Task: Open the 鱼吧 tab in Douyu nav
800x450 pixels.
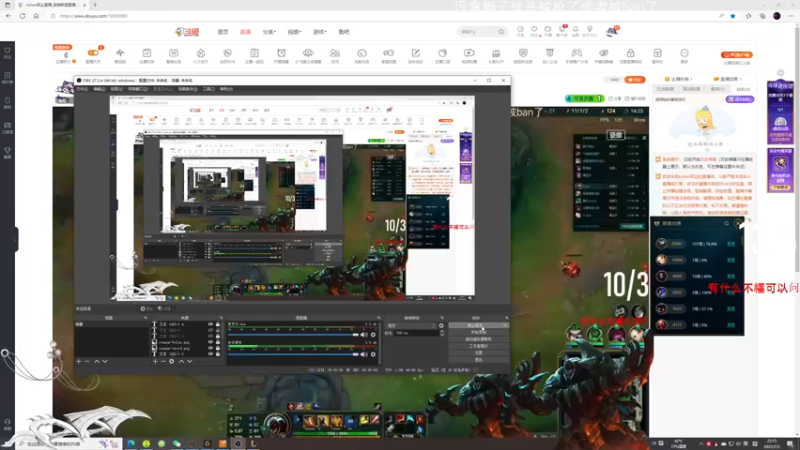Action: 344,32
